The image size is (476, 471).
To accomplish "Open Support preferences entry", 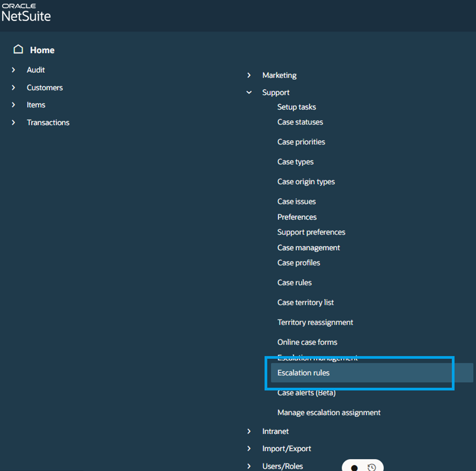I will tap(311, 232).
